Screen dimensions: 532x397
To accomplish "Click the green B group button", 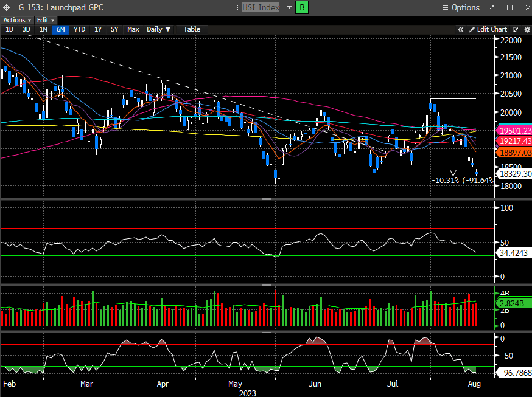I will (302, 7).
